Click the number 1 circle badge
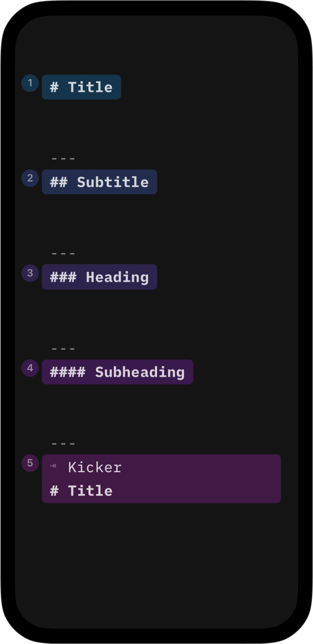Screen dimensions: 313x644 click(x=30, y=83)
